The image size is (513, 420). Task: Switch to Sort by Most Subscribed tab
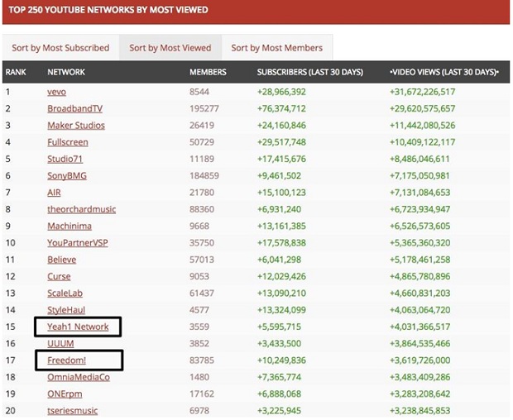coord(60,48)
